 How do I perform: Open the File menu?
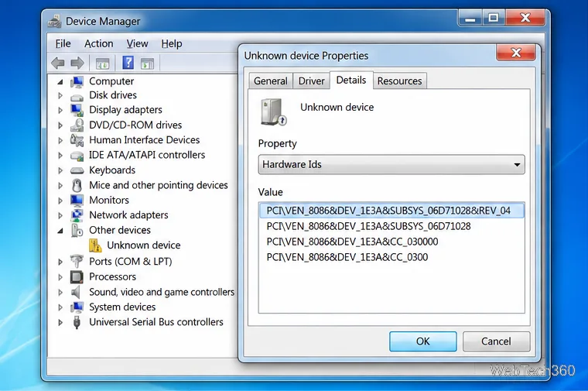[63, 43]
